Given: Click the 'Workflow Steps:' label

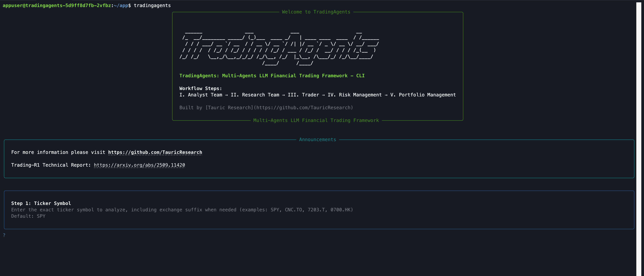Looking at the screenshot, I should point(201,88).
